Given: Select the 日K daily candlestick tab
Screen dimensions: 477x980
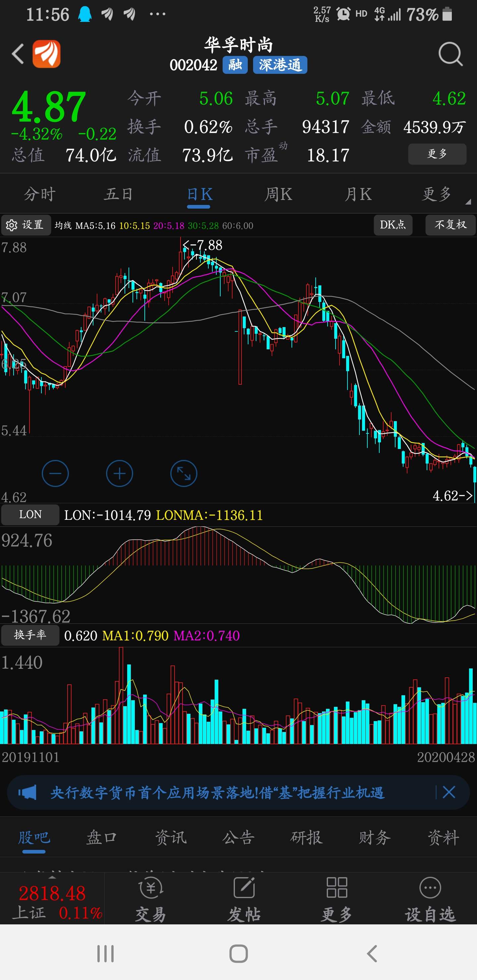Looking at the screenshot, I should 199,195.
